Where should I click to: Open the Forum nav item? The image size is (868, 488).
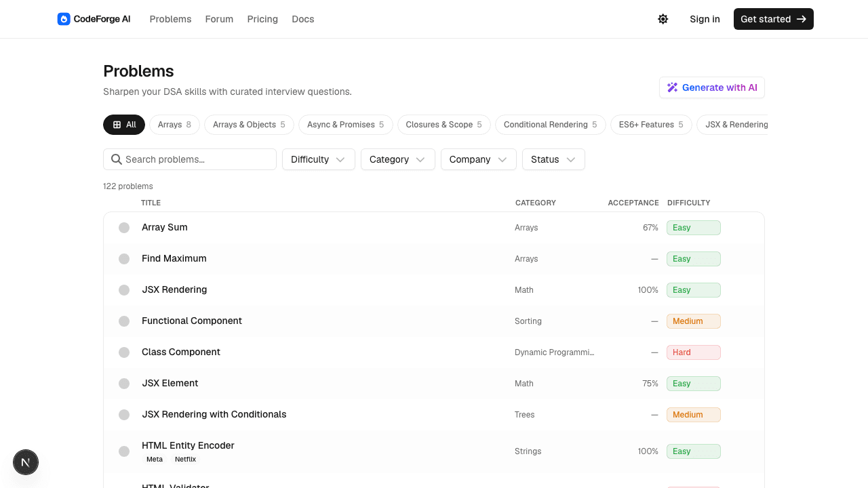click(219, 19)
